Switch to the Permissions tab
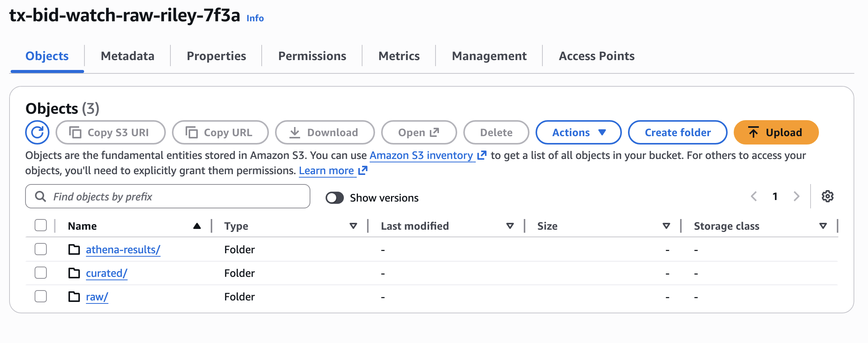Screen dimensions: 868x343 pyautogui.click(x=312, y=56)
